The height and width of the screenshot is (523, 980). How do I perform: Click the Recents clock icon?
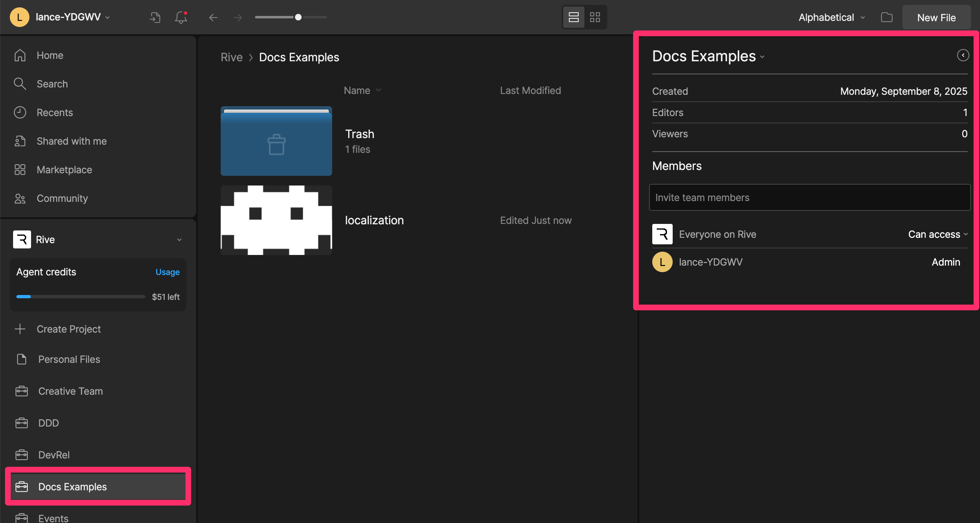(20, 112)
